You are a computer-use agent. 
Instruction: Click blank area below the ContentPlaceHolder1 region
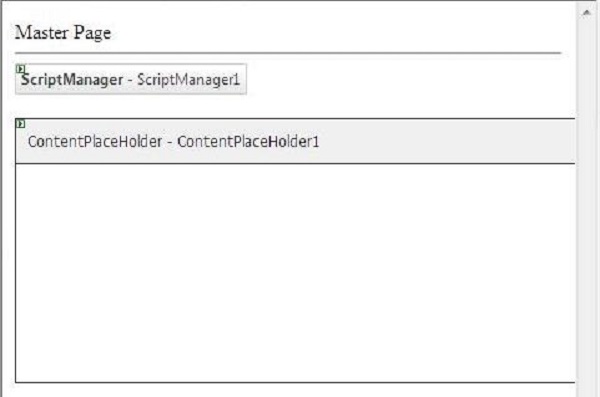(295, 390)
